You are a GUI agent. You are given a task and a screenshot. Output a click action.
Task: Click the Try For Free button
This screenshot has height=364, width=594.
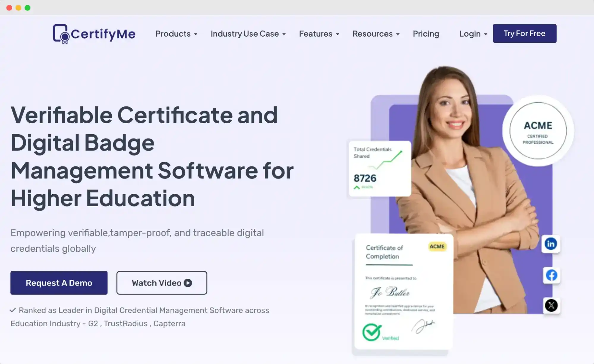pyautogui.click(x=524, y=33)
